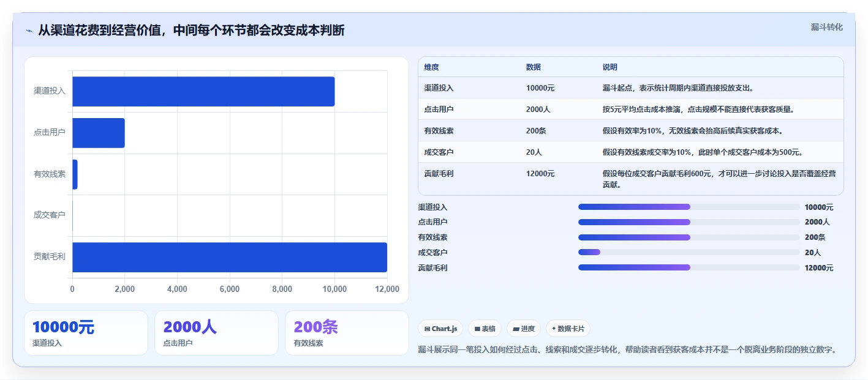Click the 6,000 x-axis tick label

[230, 289]
